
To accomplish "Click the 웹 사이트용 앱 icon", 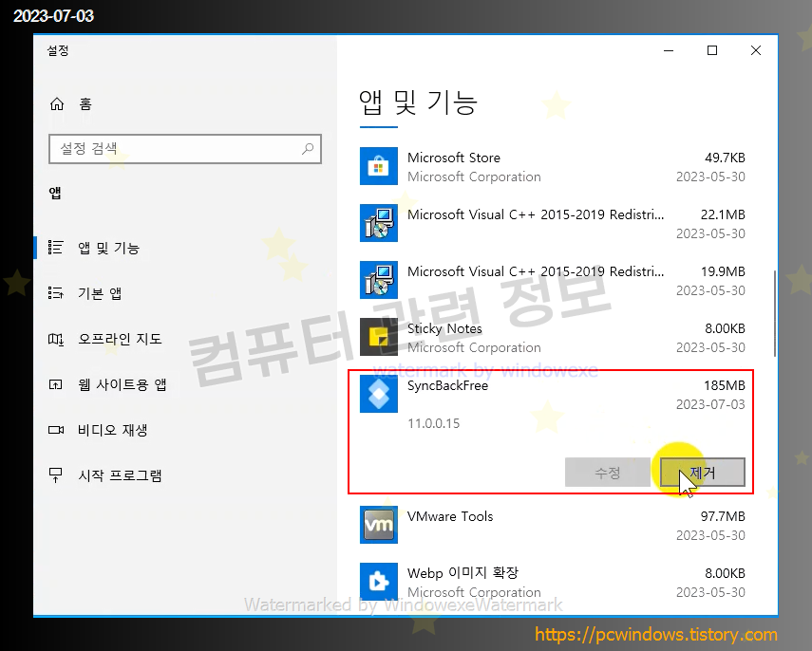I will [x=55, y=384].
